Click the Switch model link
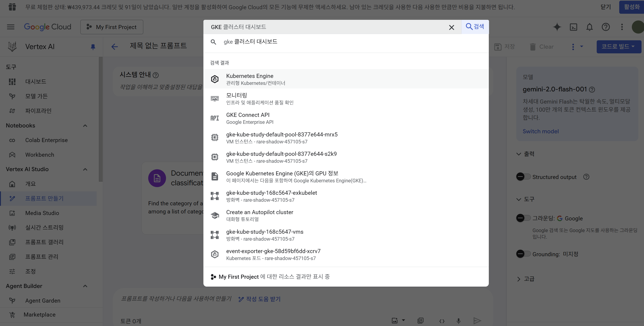Image resolution: width=644 pixels, height=326 pixels. click(x=541, y=131)
